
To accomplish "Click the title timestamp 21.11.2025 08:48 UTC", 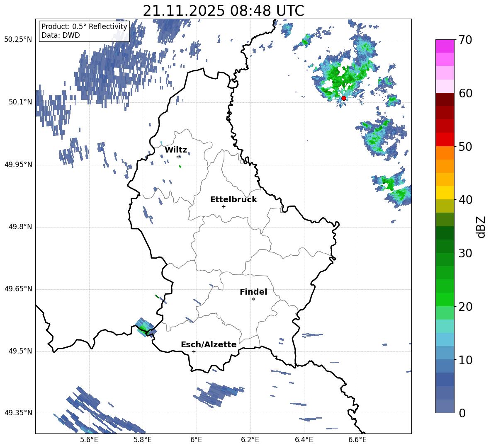I will tap(224, 11).
